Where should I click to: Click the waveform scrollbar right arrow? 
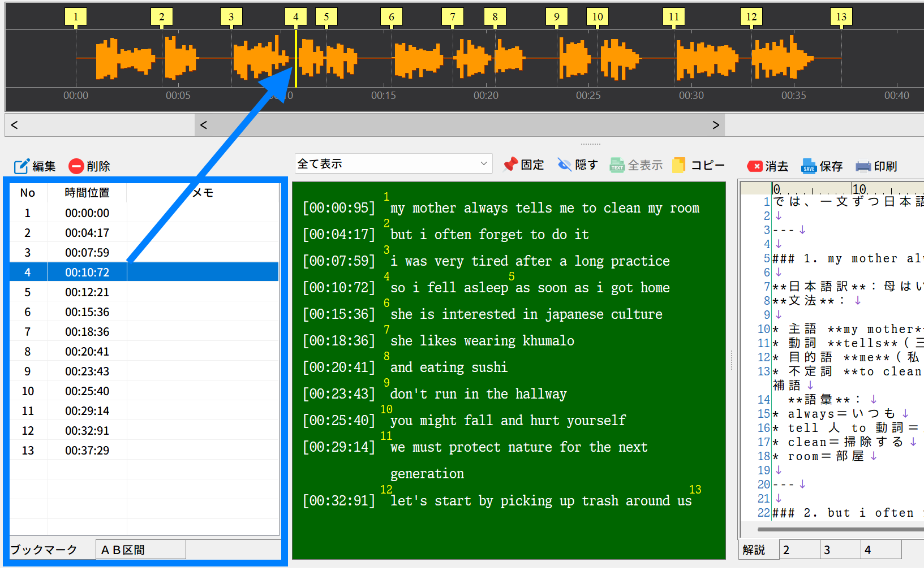[716, 125]
